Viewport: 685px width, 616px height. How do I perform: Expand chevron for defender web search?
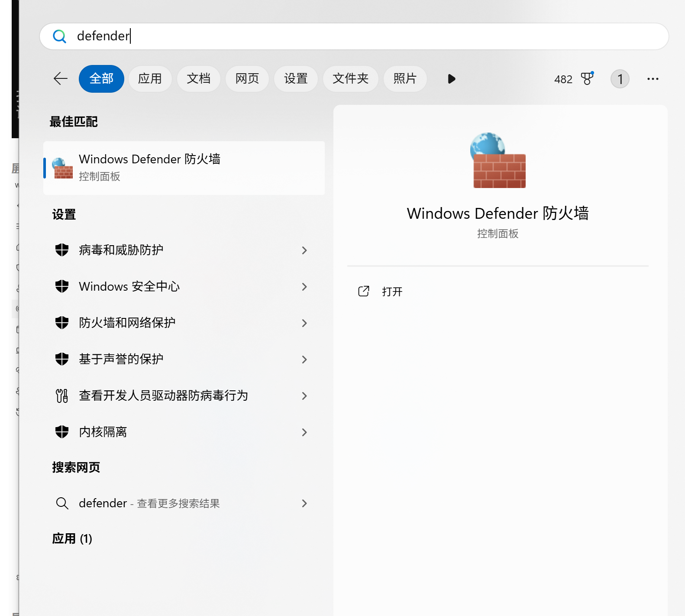click(x=304, y=503)
